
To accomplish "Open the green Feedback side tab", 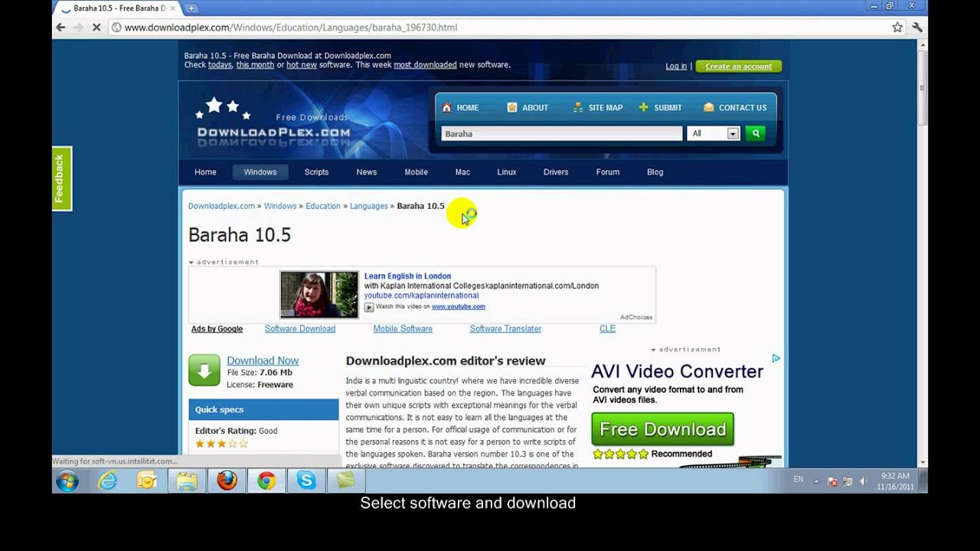I will pos(61,178).
